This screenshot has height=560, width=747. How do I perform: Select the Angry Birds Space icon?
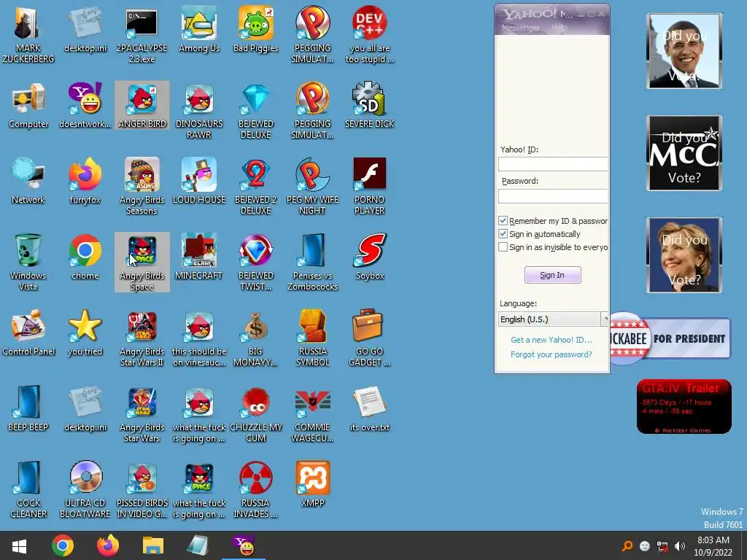[142, 262]
